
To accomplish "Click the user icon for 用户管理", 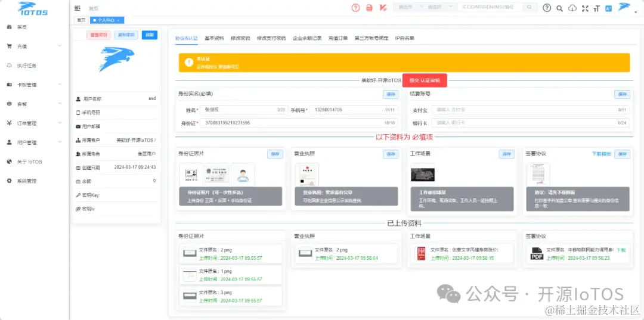I will (9, 142).
